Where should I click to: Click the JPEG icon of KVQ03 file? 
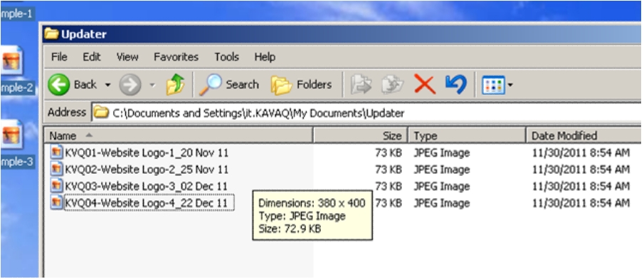click(x=57, y=185)
